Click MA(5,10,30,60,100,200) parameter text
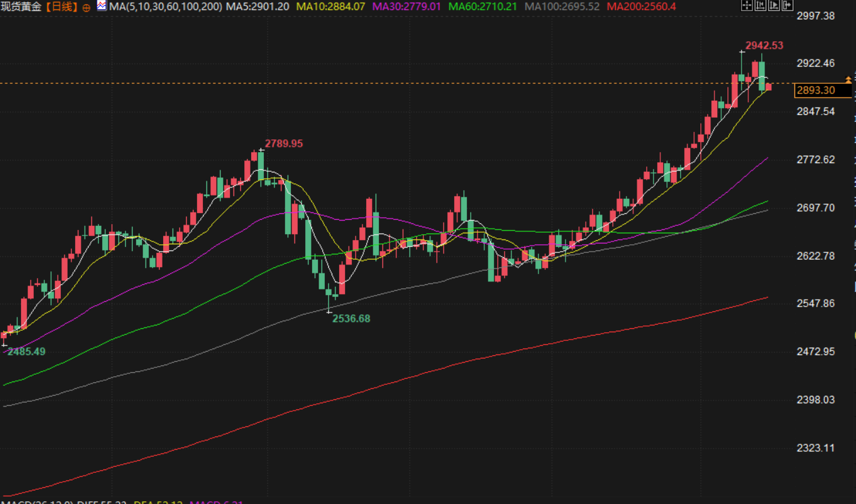856x504 pixels. (164, 7)
